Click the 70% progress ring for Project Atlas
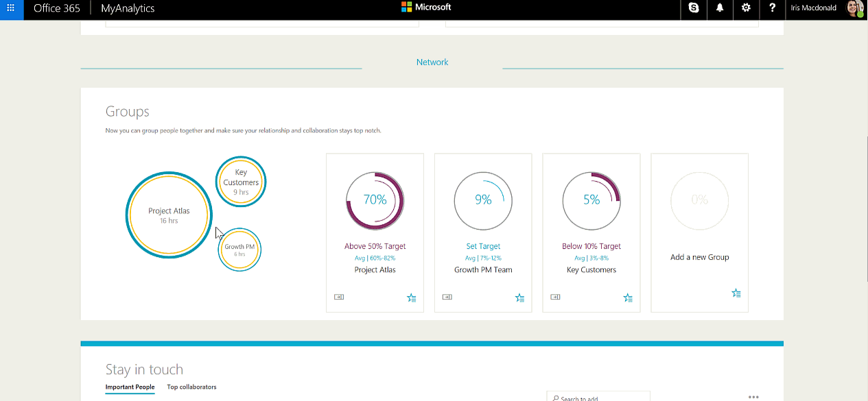 point(375,200)
